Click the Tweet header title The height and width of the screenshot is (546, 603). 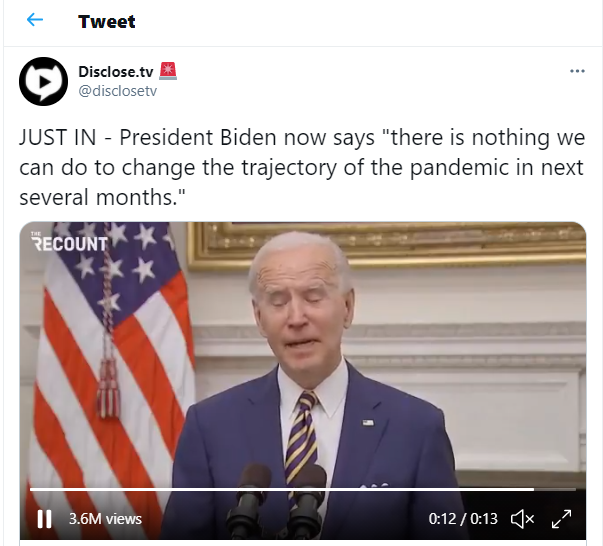coord(107,22)
